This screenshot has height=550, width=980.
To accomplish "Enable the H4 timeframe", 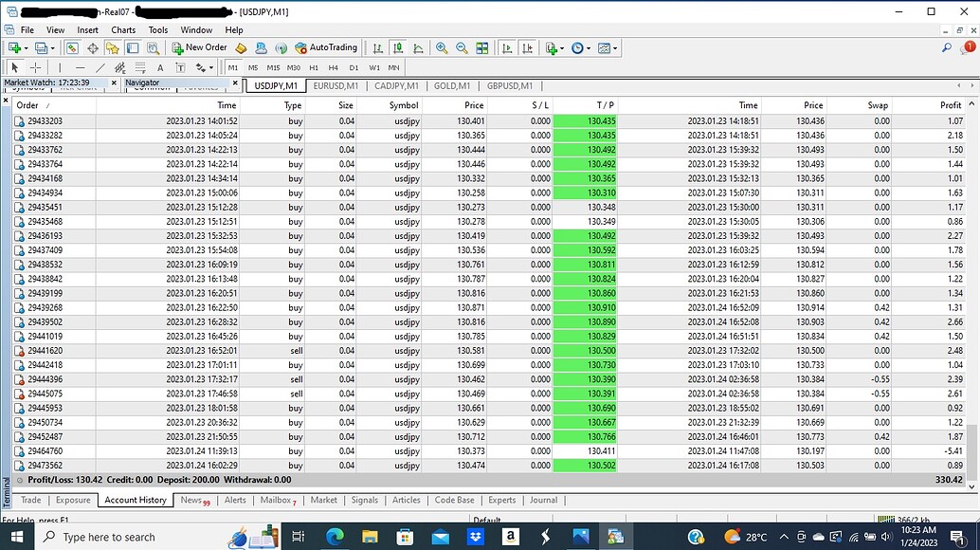I will (333, 67).
